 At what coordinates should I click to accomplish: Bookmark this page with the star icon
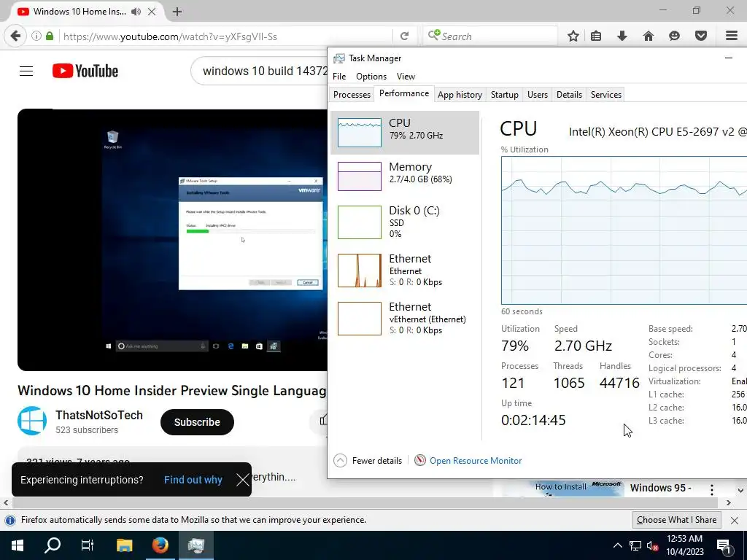coord(573,36)
